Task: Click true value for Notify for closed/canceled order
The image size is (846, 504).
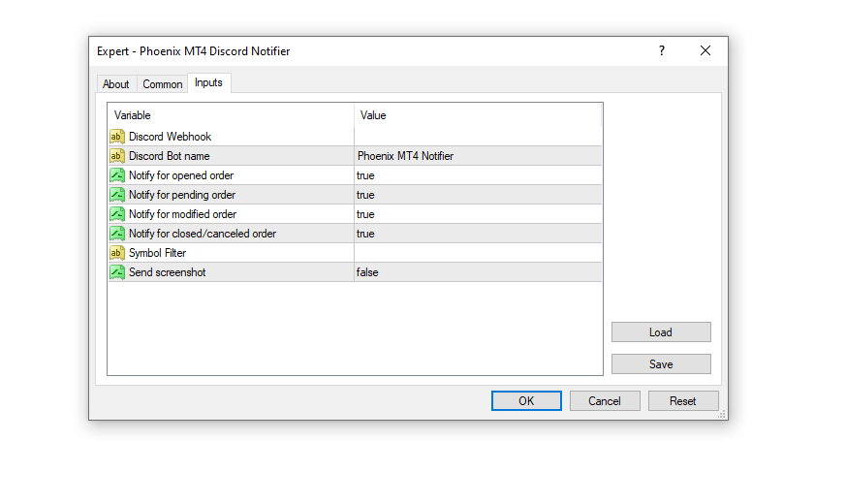Action: click(x=478, y=234)
